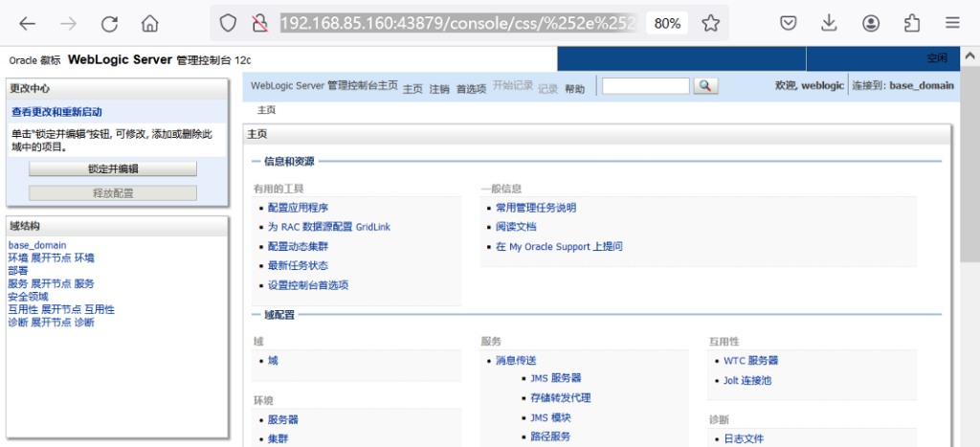Image resolution: width=980 pixels, height=447 pixels.
Task: Open the 阅读文档 link
Action: pos(516,227)
